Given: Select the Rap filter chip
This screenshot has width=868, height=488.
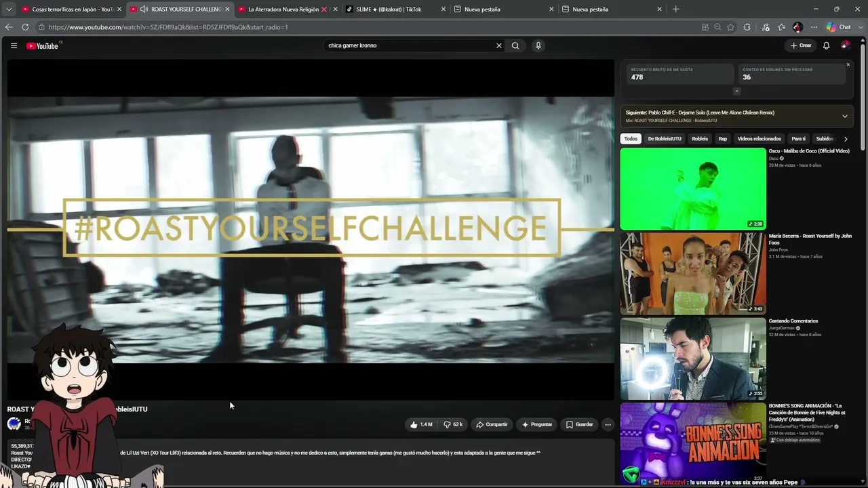Looking at the screenshot, I should 723,139.
